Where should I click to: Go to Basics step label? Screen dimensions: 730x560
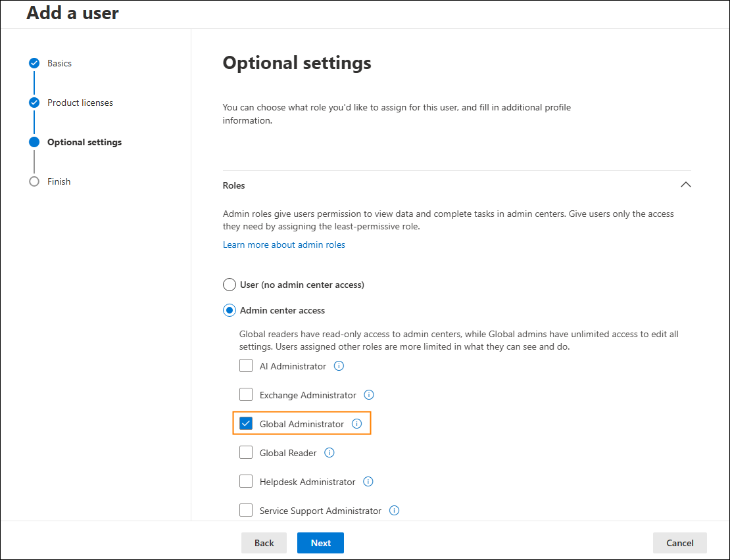60,63
